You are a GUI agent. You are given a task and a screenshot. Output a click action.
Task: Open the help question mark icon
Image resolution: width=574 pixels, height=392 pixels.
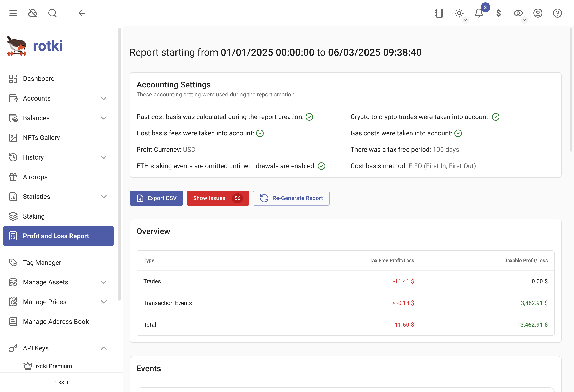[x=557, y=13]
